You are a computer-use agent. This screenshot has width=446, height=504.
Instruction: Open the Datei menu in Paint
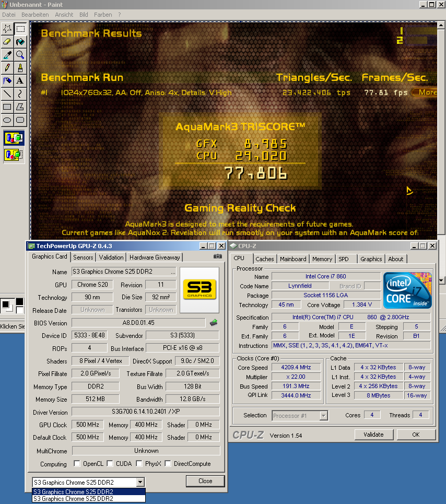(x=9, y=15)
